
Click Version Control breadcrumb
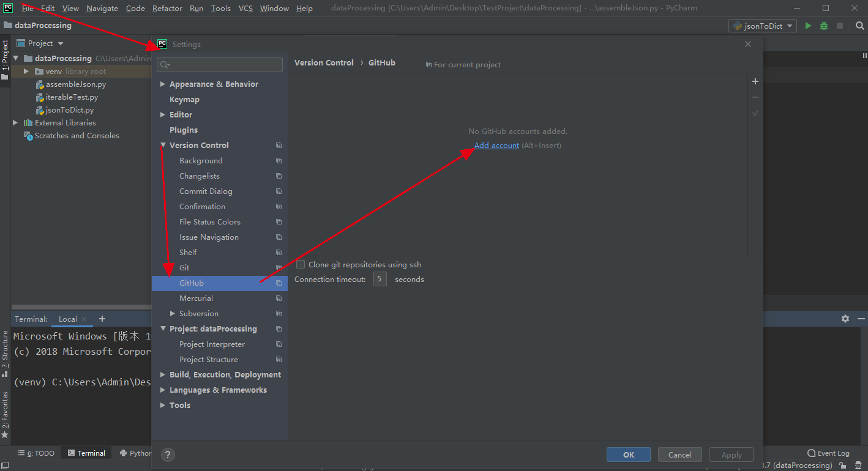point(324,63)
